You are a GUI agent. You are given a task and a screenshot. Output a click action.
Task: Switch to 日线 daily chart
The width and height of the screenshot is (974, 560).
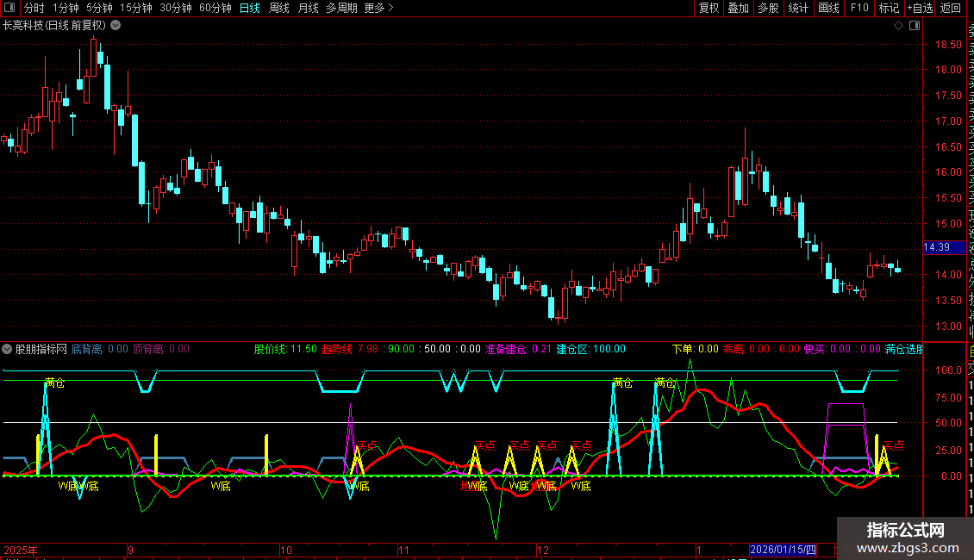tap(250, 8)
